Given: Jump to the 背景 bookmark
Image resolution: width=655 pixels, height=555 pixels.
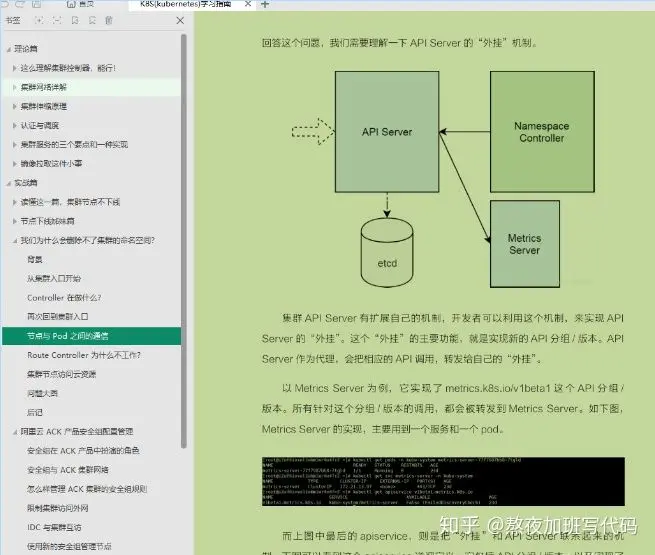Looking at the screenshot, I should pyautogui.click(x=35, y=259).
